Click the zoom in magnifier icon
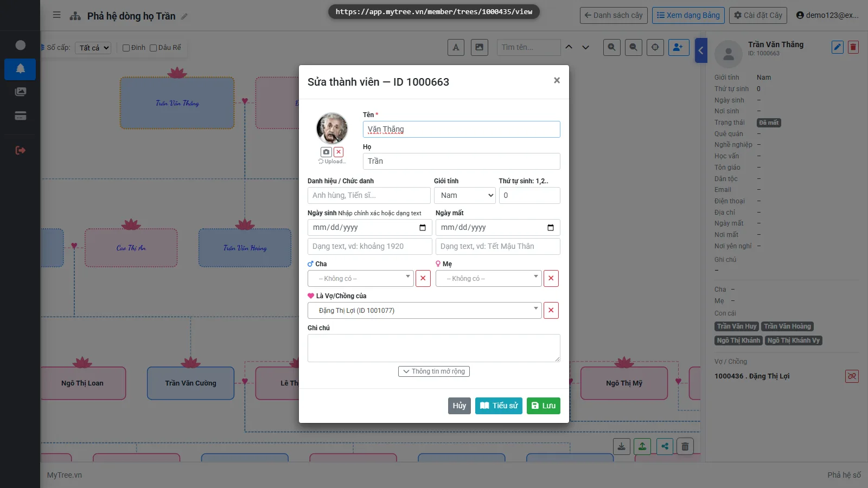This screenshot has width=868, height=488. 611,47
